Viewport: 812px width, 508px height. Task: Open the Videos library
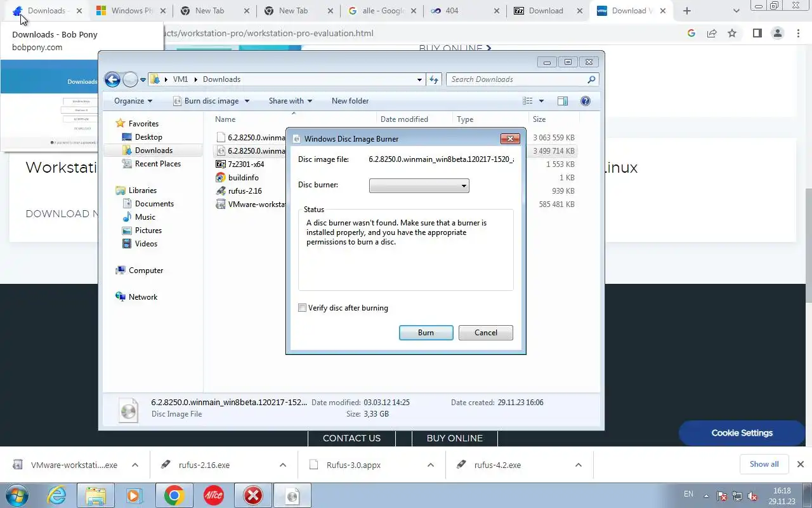coord(146,244)
